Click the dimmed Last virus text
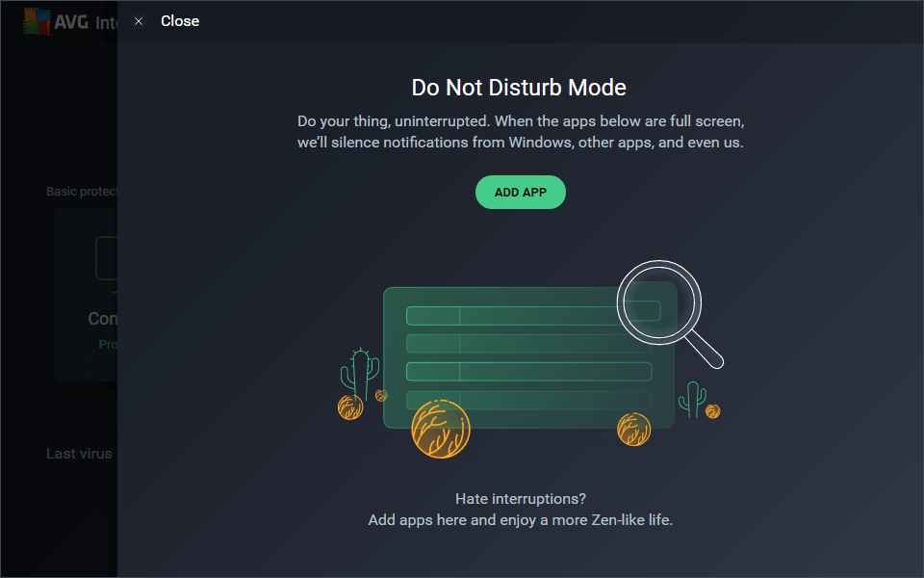Image resolution: width=924 pixels, height=578 pixels. click(80, 454)
